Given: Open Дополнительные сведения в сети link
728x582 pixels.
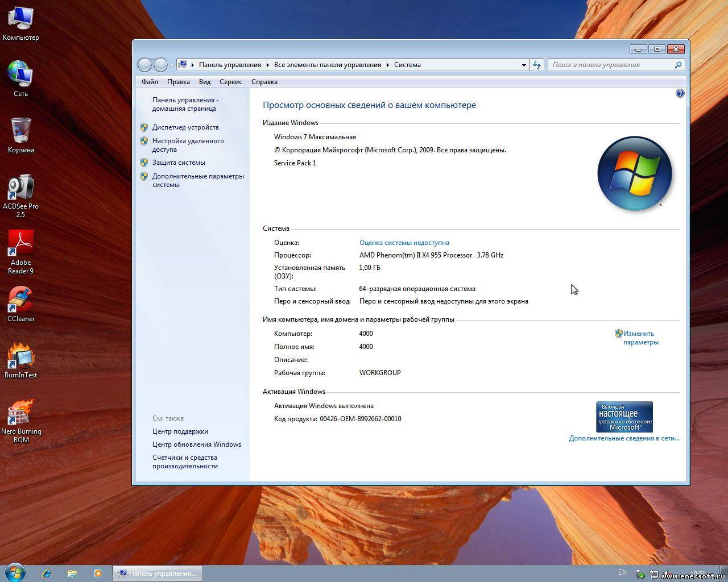Looking at the screenshot, I should [624, 438].
